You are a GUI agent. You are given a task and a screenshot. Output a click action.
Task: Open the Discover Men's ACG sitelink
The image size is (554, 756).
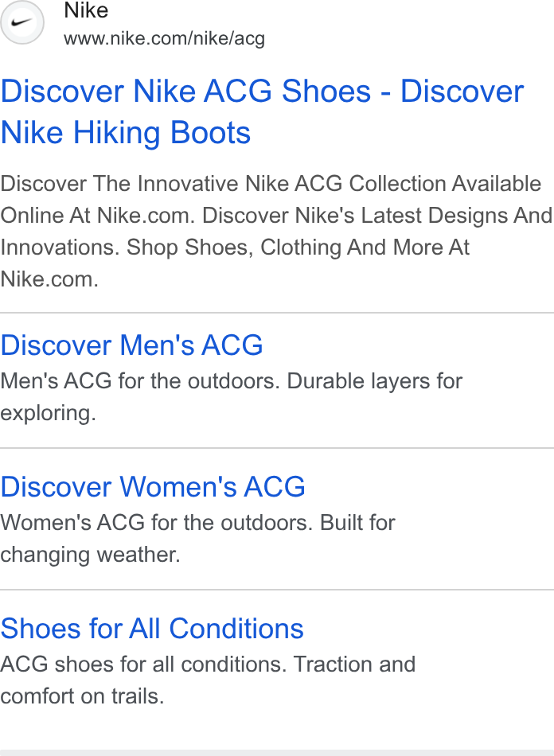pyautogui.click(x=131, y=345)
